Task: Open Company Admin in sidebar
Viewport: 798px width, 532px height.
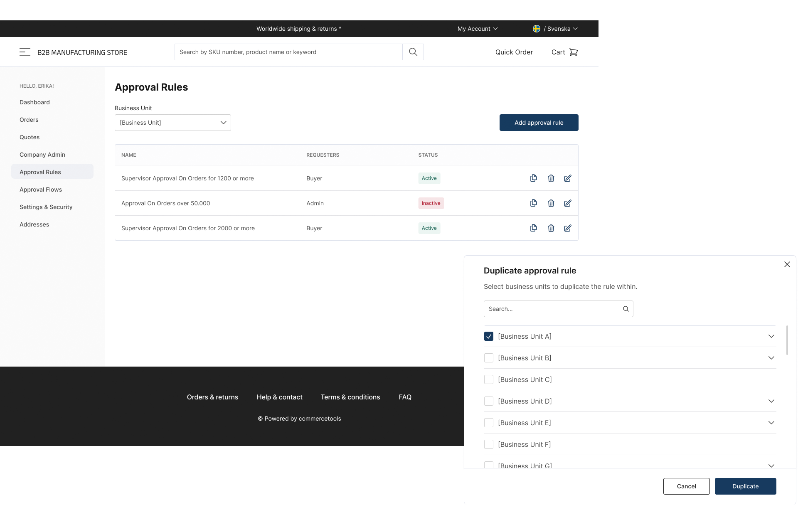Action: pos(42,155)
